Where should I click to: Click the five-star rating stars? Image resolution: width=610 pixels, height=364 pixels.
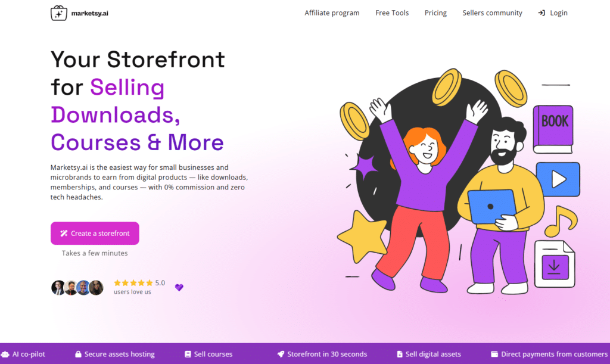click(133, 283)
